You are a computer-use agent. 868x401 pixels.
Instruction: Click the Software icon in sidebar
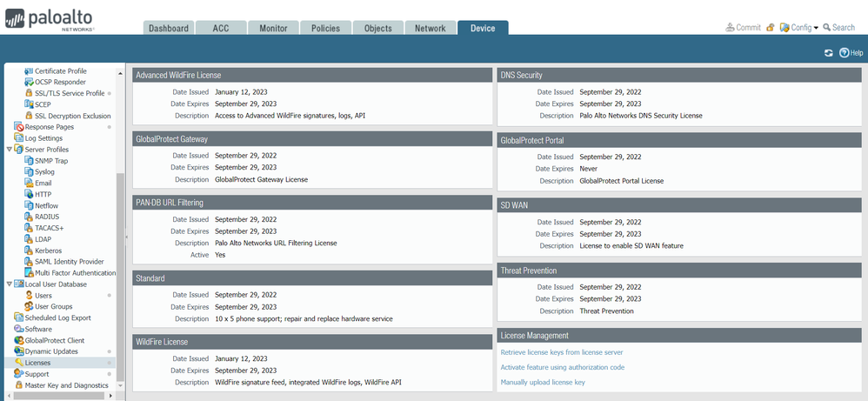[x=19, y=329]
